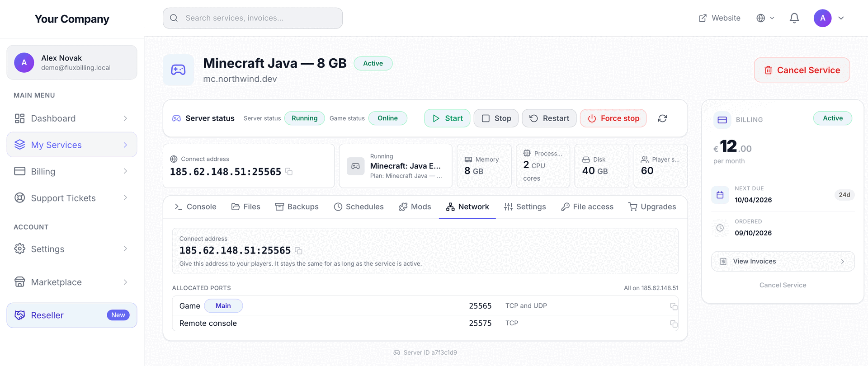Expand the Marketplace chevron
Image resolution: width=868 pixels, height=366 pixels.
(x=125, y=282)
